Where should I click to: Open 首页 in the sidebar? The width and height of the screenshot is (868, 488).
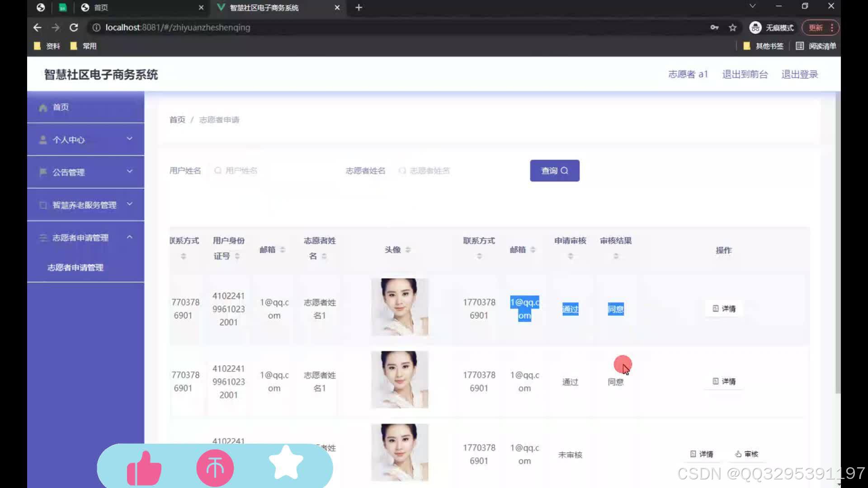click(x=86, y=107)
